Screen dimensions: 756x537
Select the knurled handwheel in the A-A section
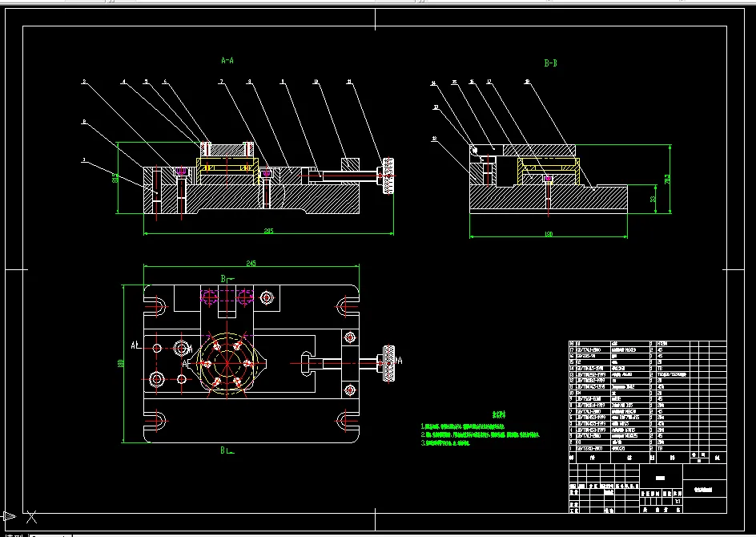click(388, 176)
